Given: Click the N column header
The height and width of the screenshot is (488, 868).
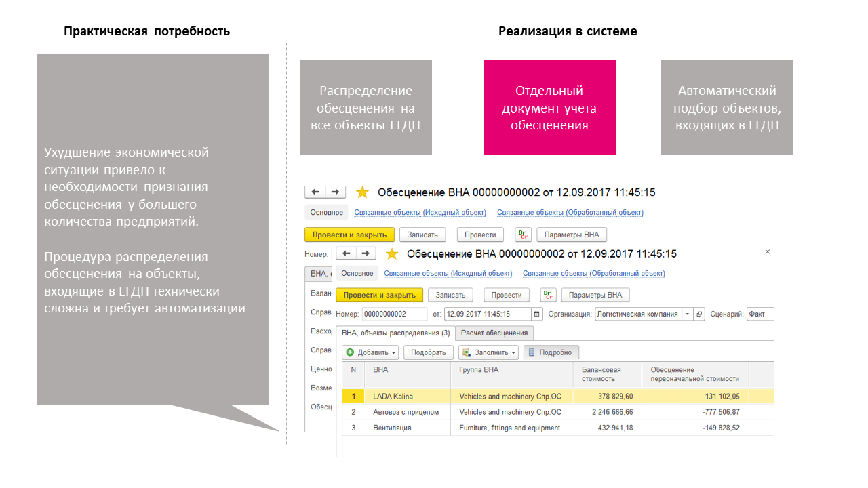Looking at the screenshot, I should pyautogui.click(x=353, y=374).
